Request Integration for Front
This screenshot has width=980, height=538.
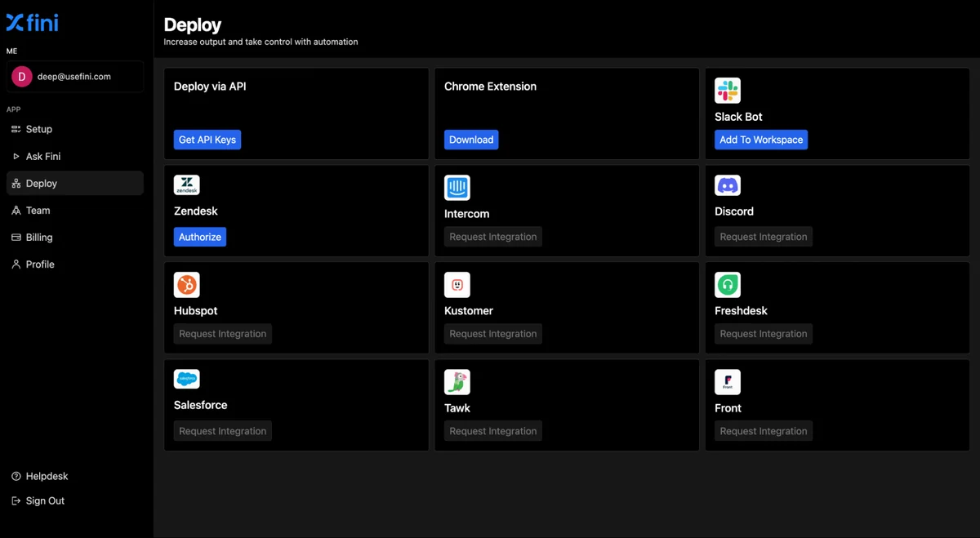point(764,431)
